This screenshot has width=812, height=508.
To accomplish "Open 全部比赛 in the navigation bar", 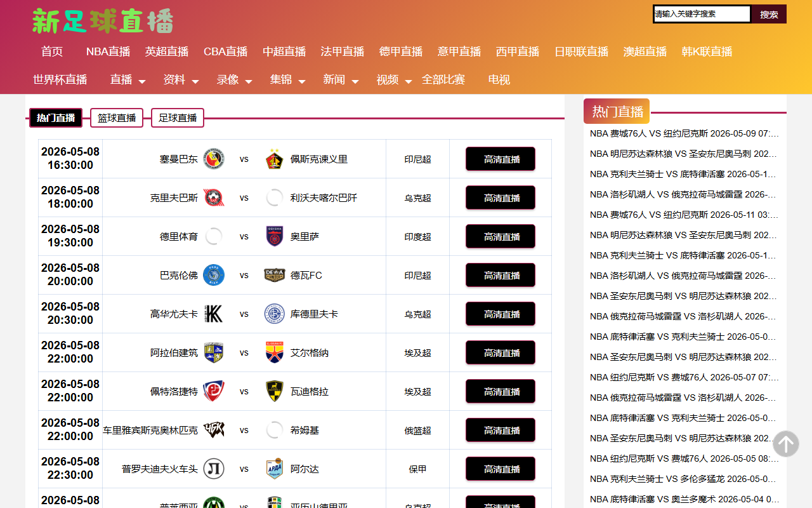I will (443, 80).
